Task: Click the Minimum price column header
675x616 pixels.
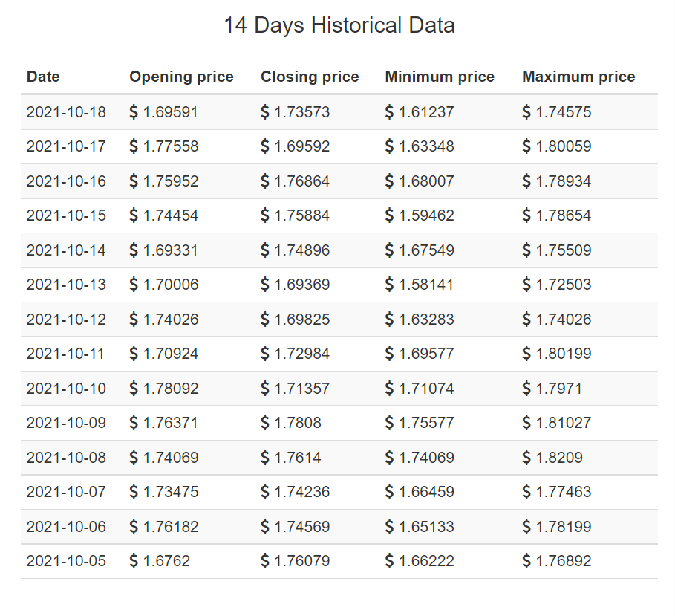Action: pos(440,77)
